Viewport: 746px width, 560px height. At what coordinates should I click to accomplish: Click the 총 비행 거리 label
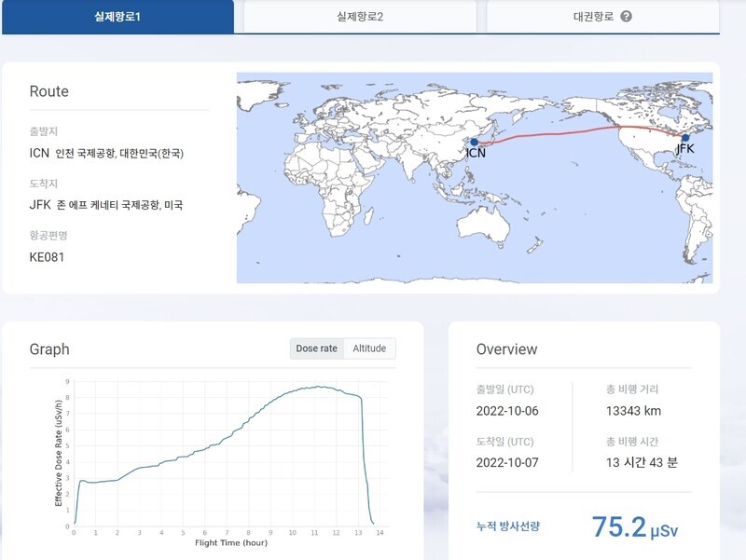tap(632, 389)
